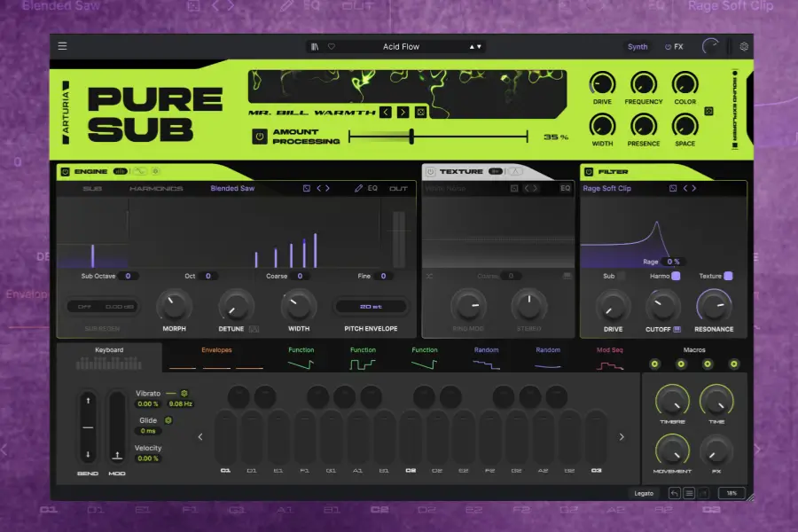Switch to previous Blended Saw engine preset
Screen dimensions: 798x532
(x=319, y=188)
